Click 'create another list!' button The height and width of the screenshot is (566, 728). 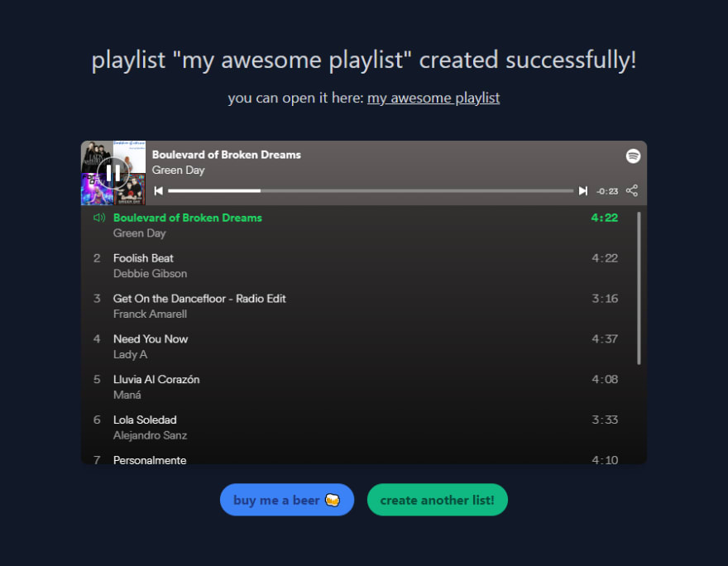[x=438, y=500]
